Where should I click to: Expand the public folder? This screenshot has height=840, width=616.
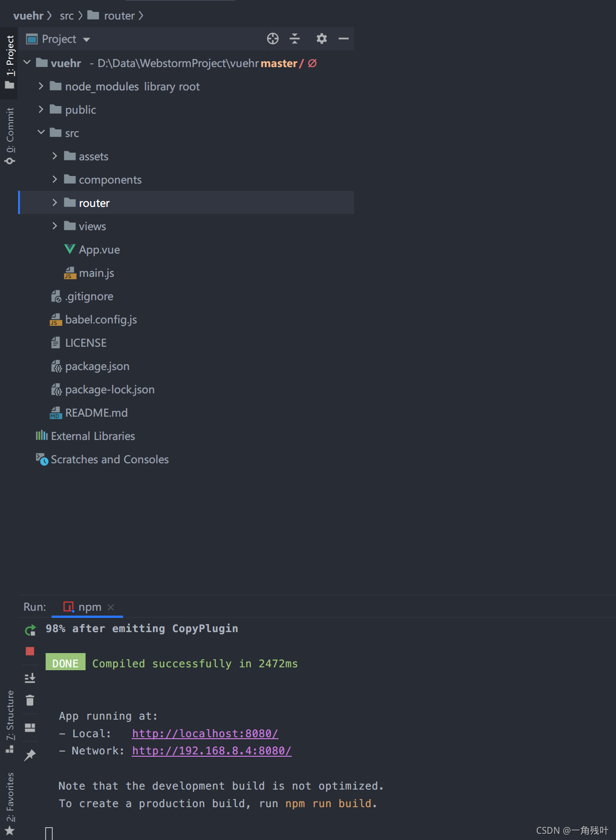point(41,109)
